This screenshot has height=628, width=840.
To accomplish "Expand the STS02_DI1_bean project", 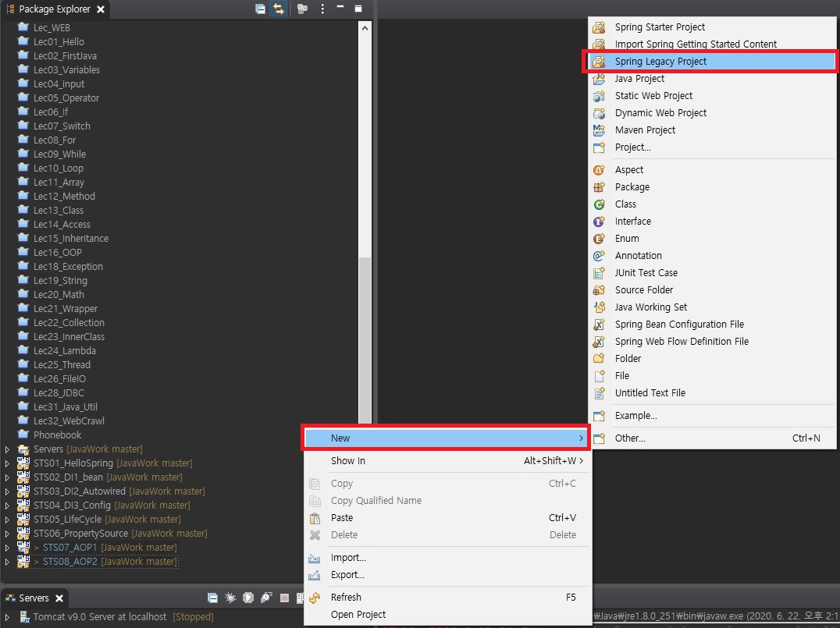I will (x=7, y=477).
